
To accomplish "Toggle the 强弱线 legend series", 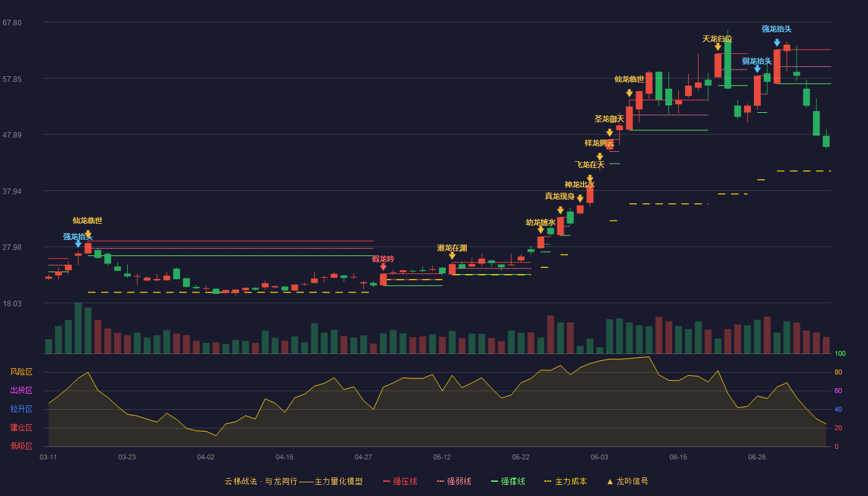I will pyautogui.click(x=454, y=481).
